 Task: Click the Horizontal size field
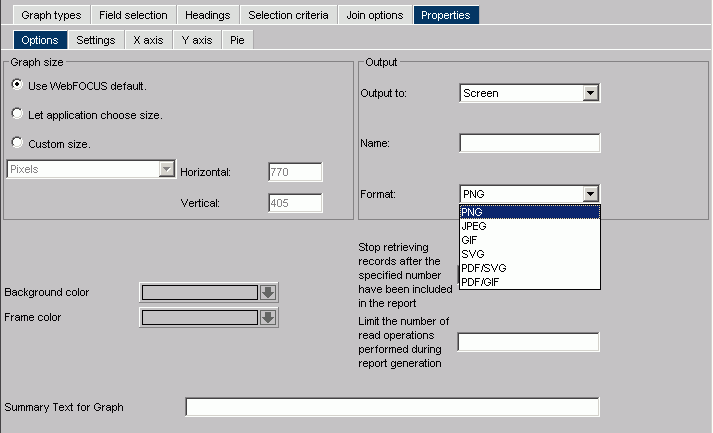295,172
